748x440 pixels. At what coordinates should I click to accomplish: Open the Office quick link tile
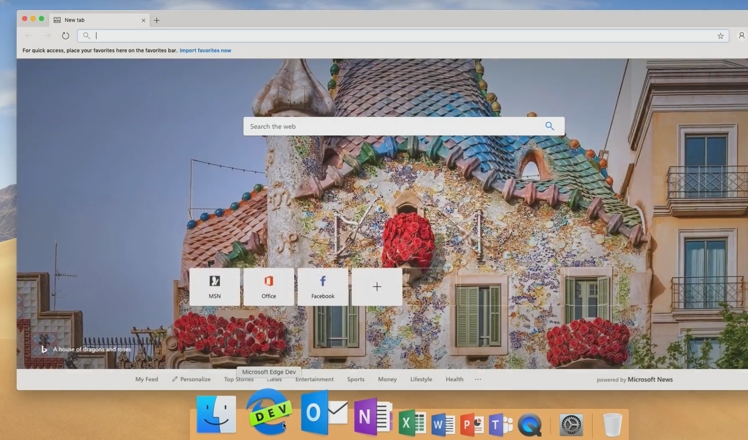269,286
